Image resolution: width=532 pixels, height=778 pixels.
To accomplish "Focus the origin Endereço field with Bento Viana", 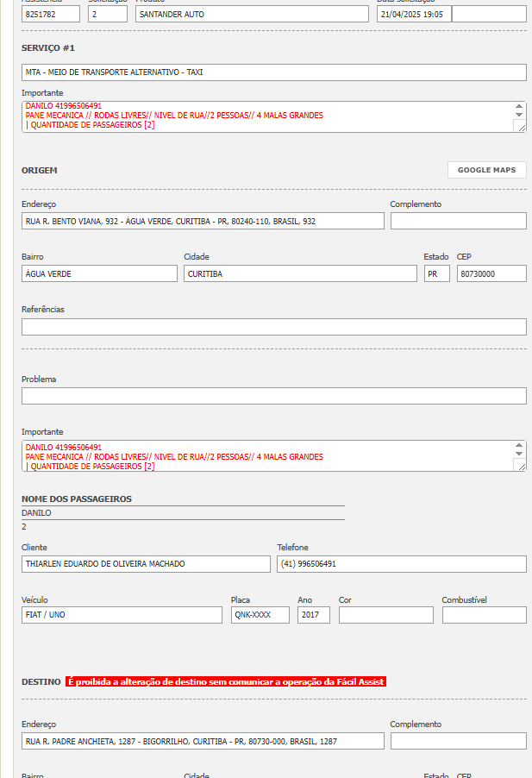I will click(203, 222).
